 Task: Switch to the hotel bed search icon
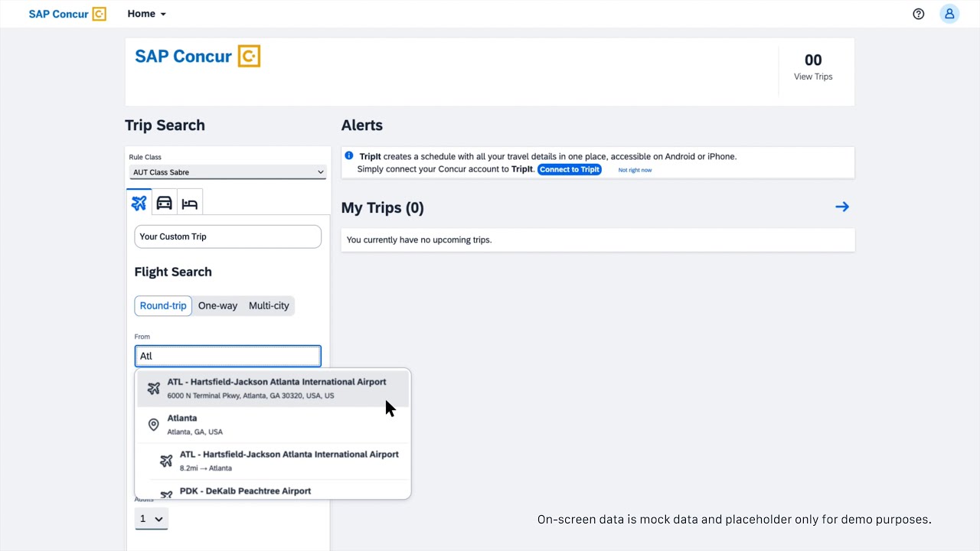[x=190, y=203]
